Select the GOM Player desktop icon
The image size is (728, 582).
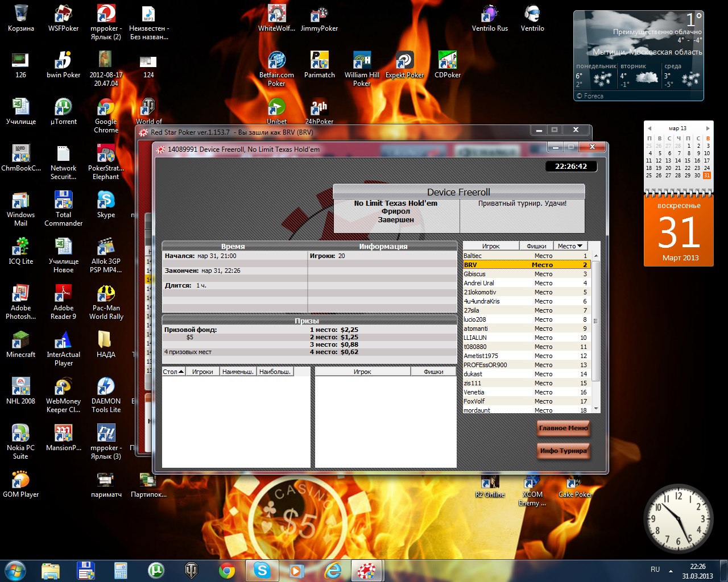(x=21, y=484)
